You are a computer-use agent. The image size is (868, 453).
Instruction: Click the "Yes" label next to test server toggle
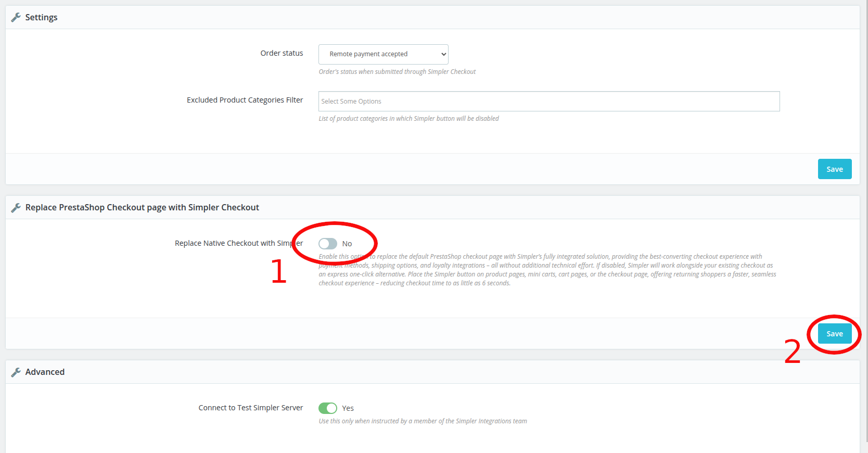point(348,408)
